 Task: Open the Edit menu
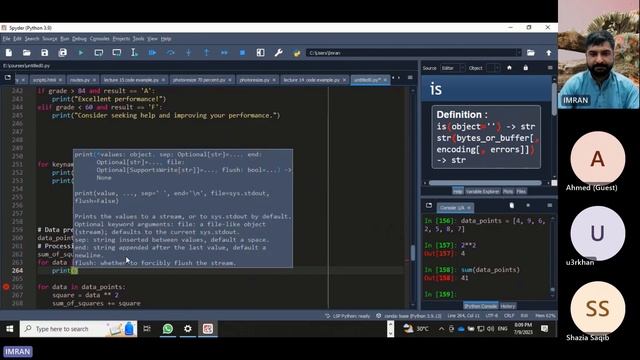(x=17, y=39)
